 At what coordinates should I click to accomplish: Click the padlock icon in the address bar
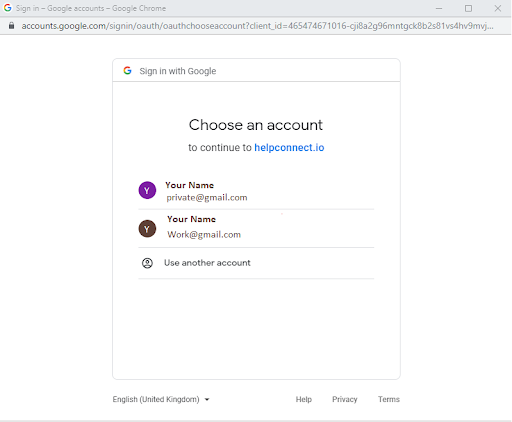point(11,26)
